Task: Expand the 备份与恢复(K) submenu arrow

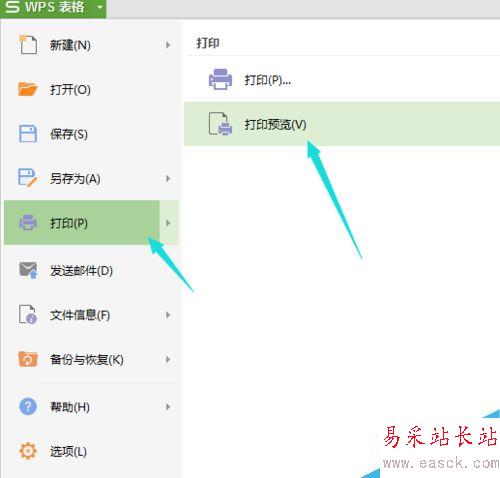Action: (168, 359)
